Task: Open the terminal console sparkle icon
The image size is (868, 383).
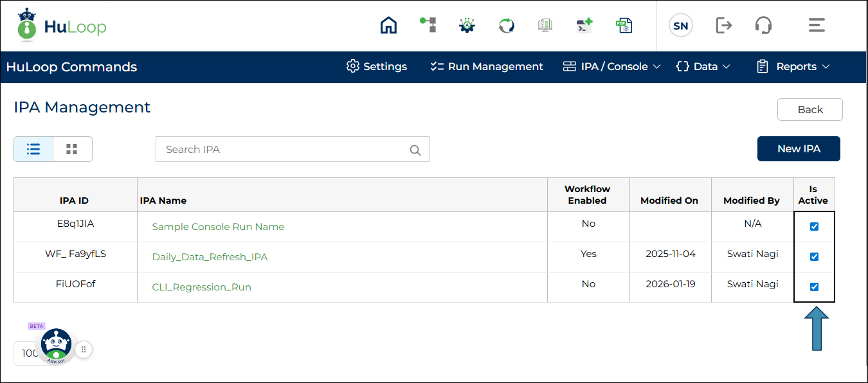Action: point(584,26)
